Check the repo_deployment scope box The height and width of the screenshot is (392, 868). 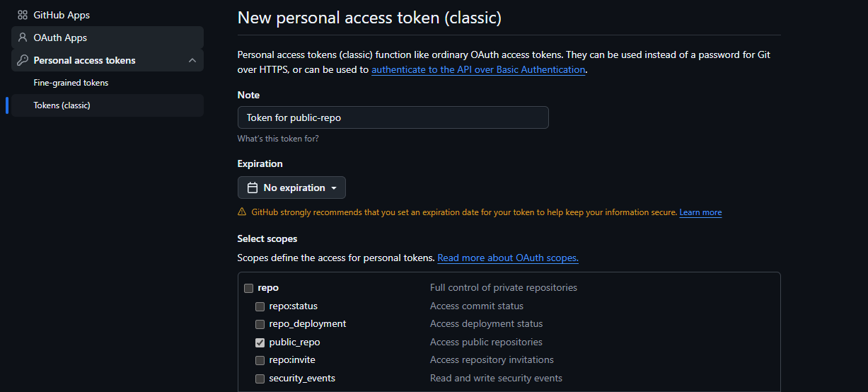(260, 324)
